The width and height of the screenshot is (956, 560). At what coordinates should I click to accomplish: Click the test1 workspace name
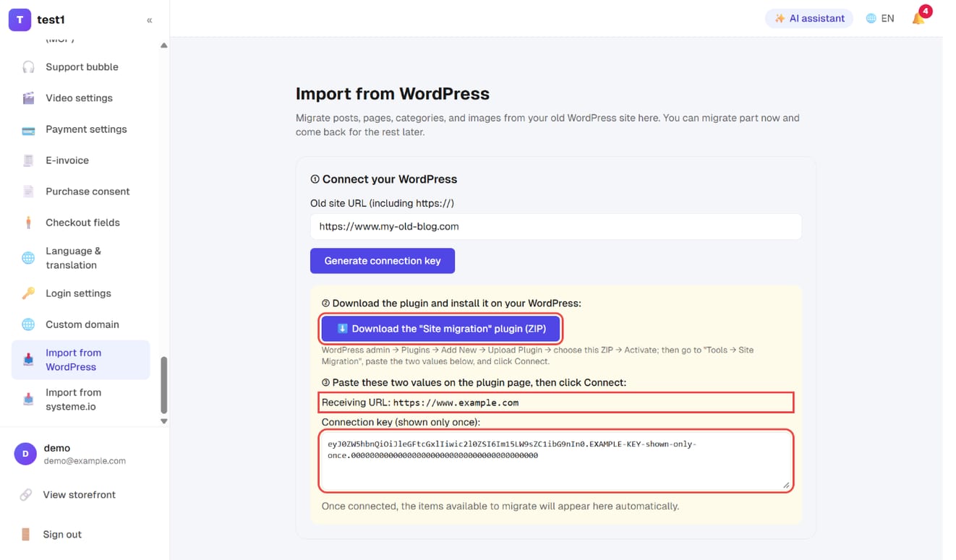coord(51,20)
